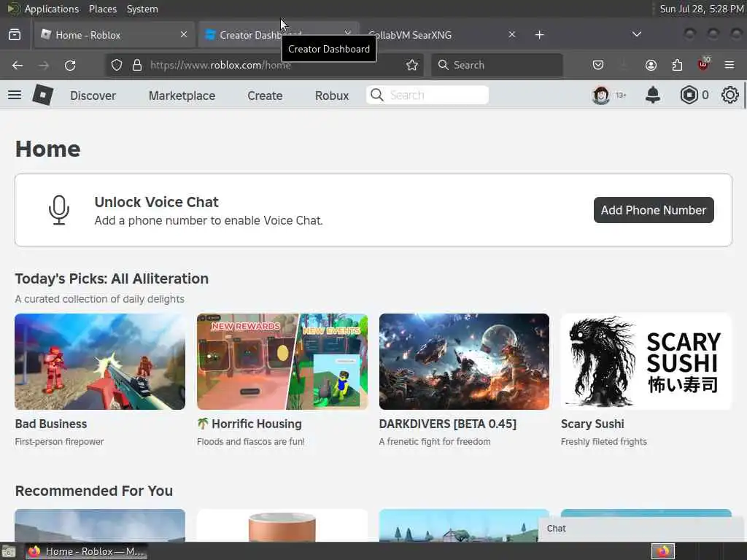Click the Recommended For You heading
The image size is (747, 560).
coord(94,491)
